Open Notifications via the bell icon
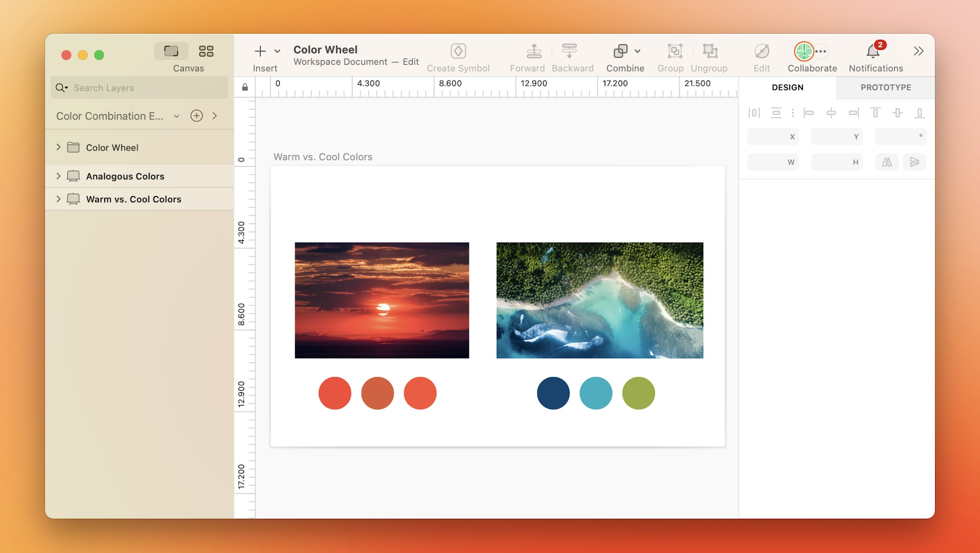 873,51
